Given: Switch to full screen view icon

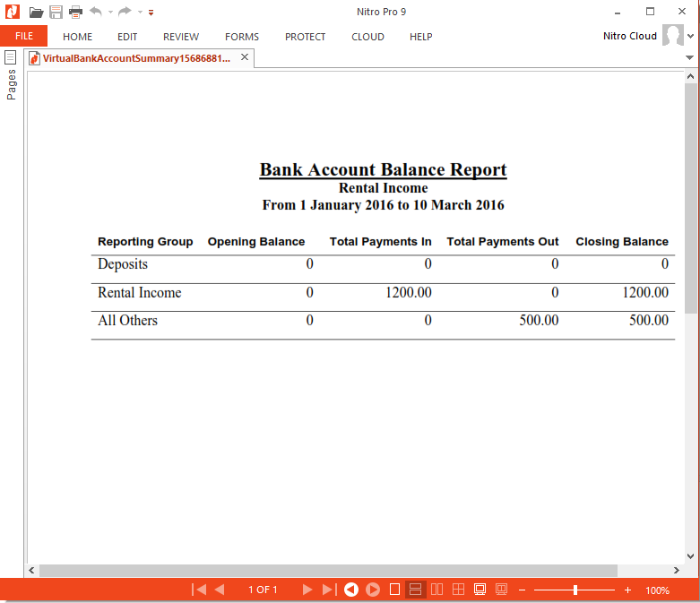Looking at the screenshot, I should (x=480, y=590).
